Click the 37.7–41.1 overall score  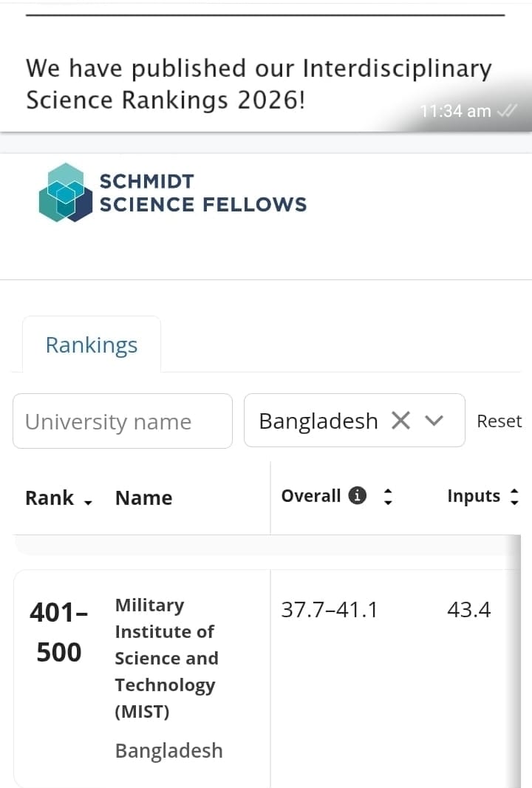330,610
